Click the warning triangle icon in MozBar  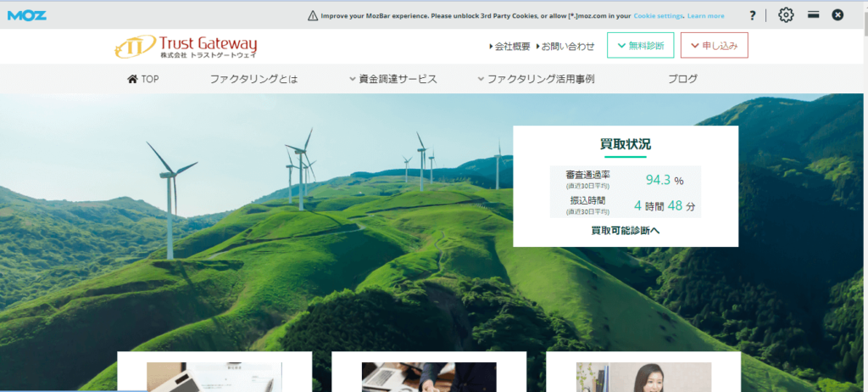pyautogui.click(x=313, y=15)
